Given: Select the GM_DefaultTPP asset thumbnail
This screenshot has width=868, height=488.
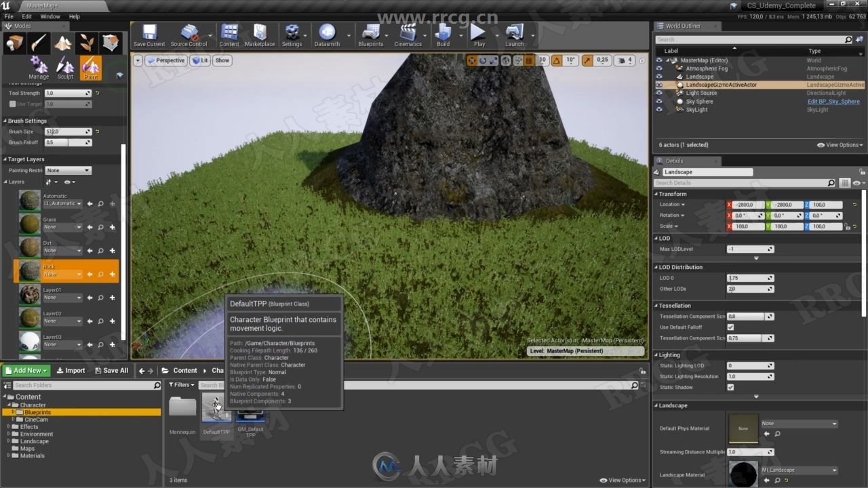Looking at the screenshot, I should [250, 415].
